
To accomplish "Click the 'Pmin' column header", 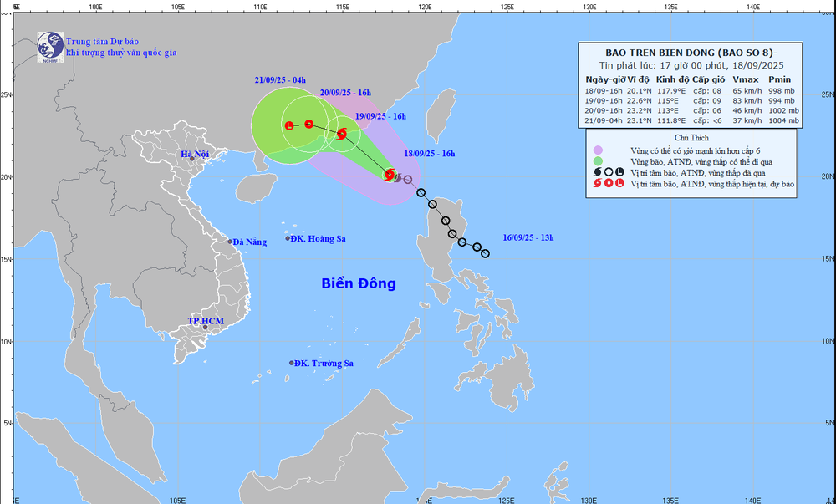I will point(779,79).
